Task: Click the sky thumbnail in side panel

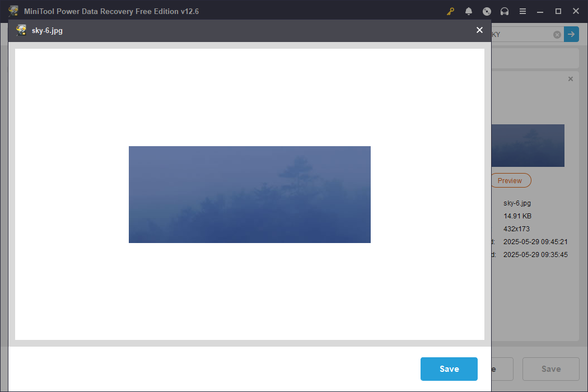Action: click(x=528, y=146)
